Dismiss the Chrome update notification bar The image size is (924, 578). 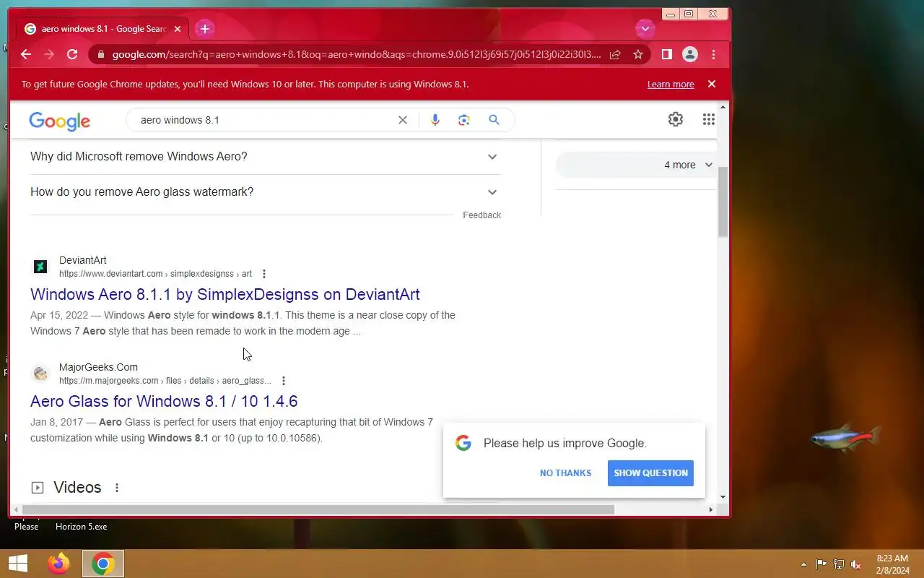(x=712, y=84)
